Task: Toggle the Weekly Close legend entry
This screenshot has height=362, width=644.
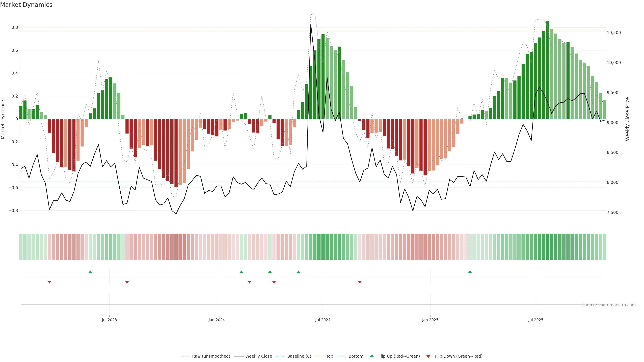Action: [258, 356]
